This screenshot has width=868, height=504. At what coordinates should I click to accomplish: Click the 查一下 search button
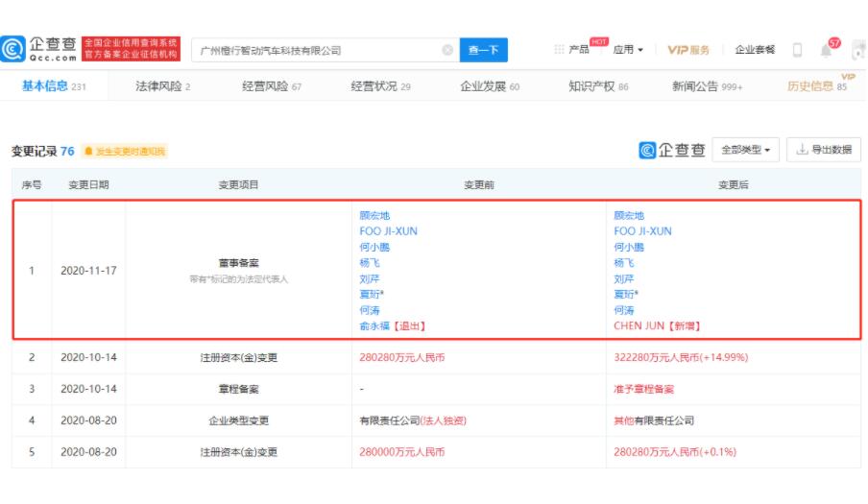483,50
